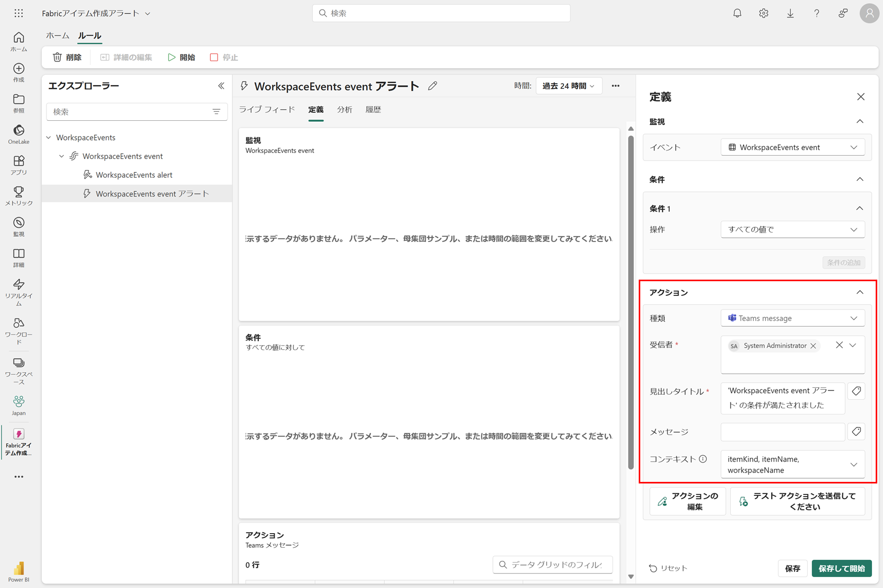Click 保存 button

coord(793,568)
